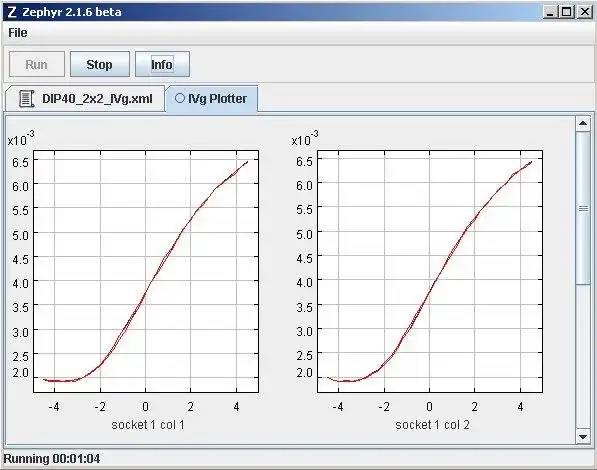597x470 pixels.
Task: Open the Info button
Action: (x=162, y=64)
